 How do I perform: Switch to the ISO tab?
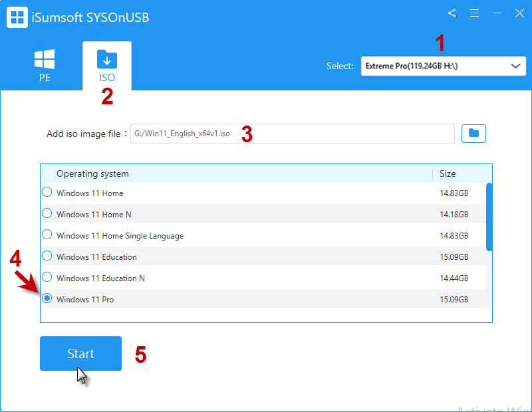pyautogui.click(x=107, y=66)
